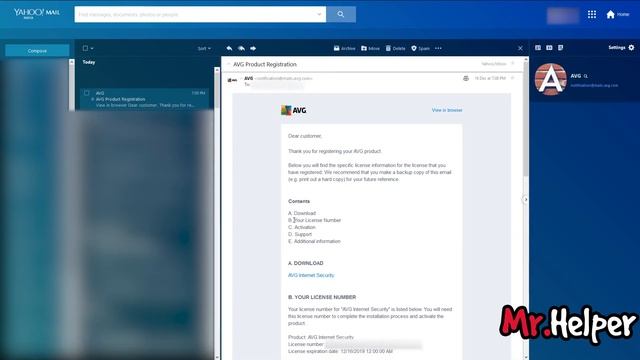Delete the AVG Product Registration email
Image resolution: width=640 pixels, height=360 pixels.
coord(396,48)
